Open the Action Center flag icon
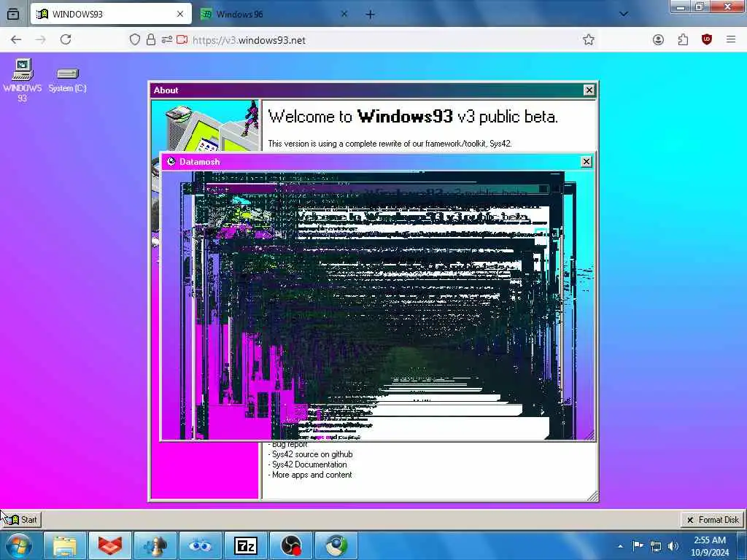Image resolution: width=747 pixels, height=560 pixels. [638, 545]
